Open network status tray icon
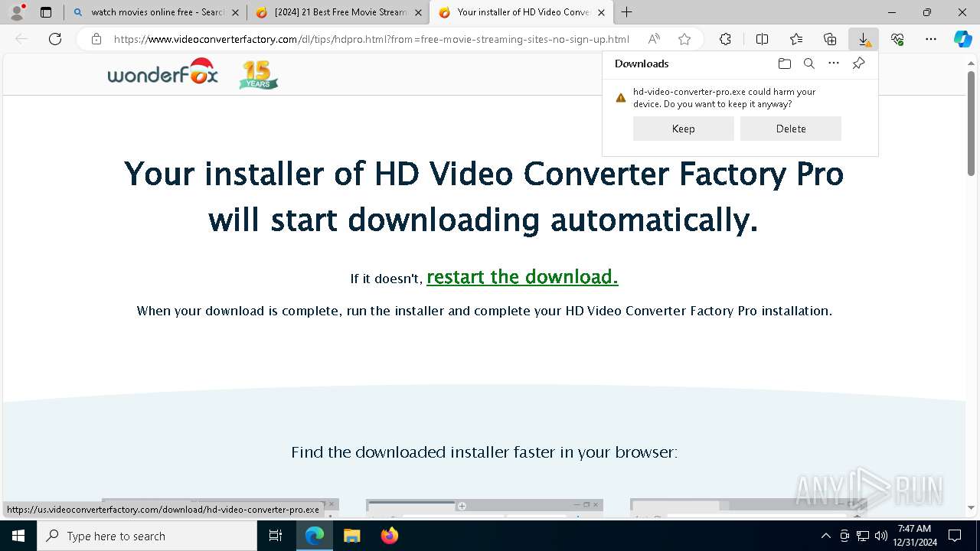This screenshot has width=980, height=551. tap(862, 536)
